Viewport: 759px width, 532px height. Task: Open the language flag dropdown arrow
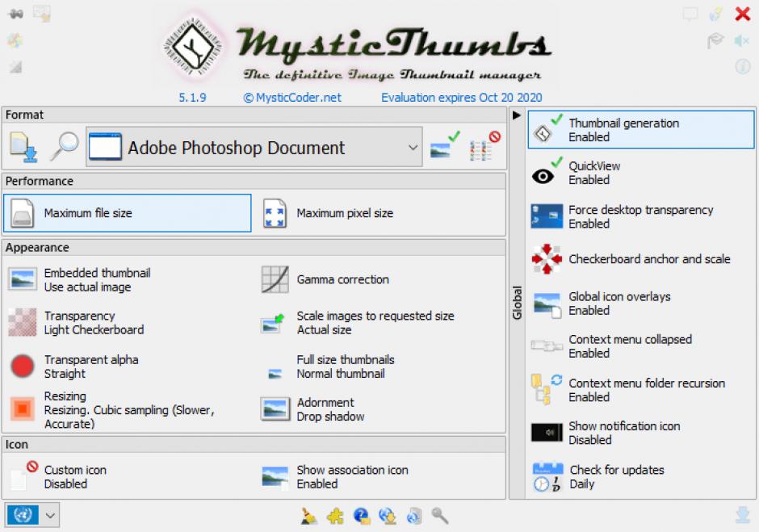coord(50,515)
